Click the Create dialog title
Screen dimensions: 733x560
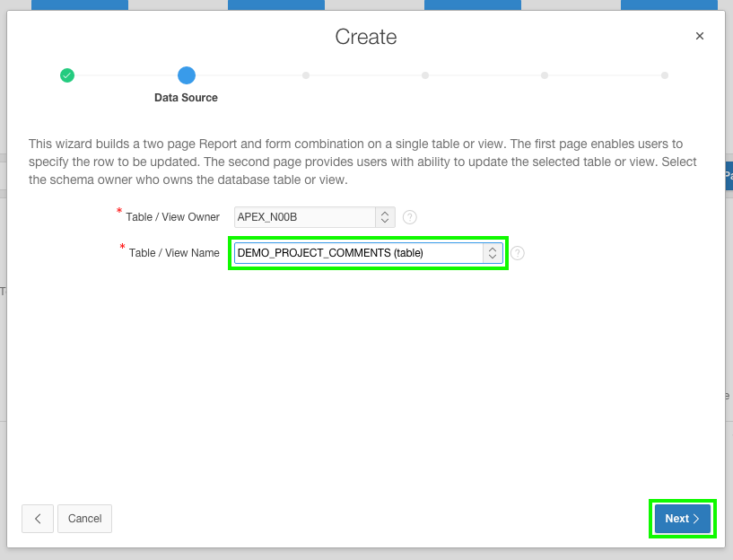click(x=366, y=37)
